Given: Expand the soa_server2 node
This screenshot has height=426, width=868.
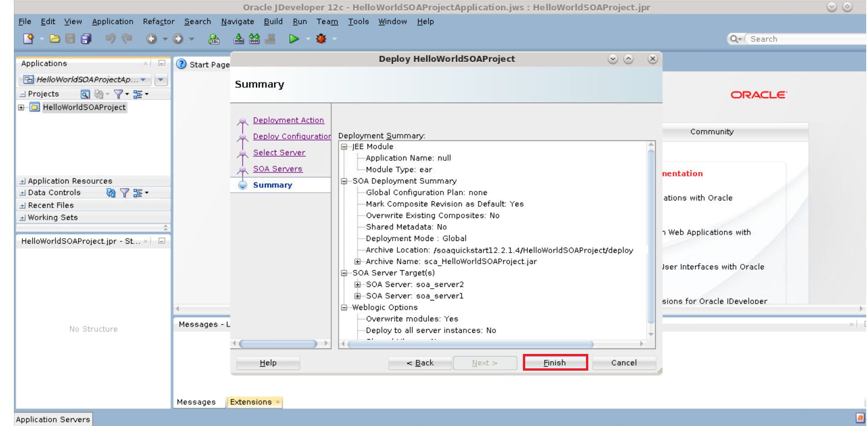Looking at the screenshot, I should pos(358,285).
